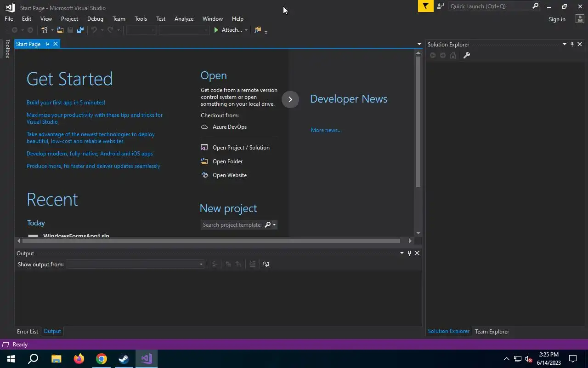Click the green Attach play icon
Screen dimensions: 588x368
pyautogui.click(x=216, y=30)
